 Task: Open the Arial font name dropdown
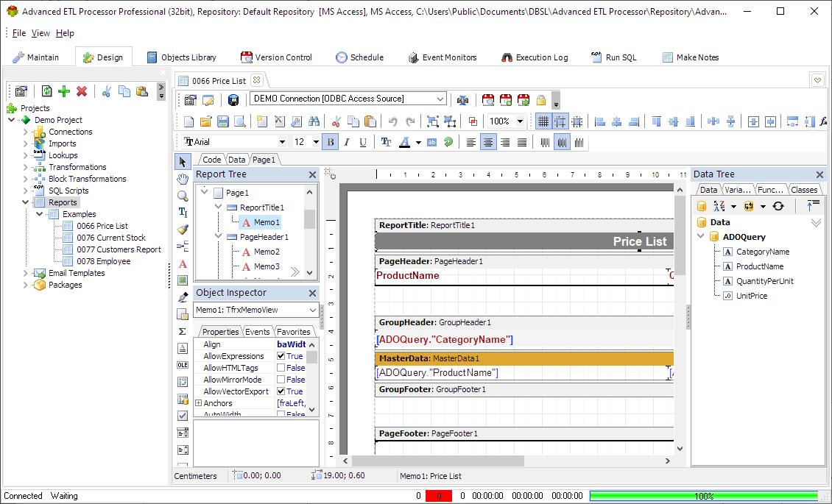[x=282, y=142]
